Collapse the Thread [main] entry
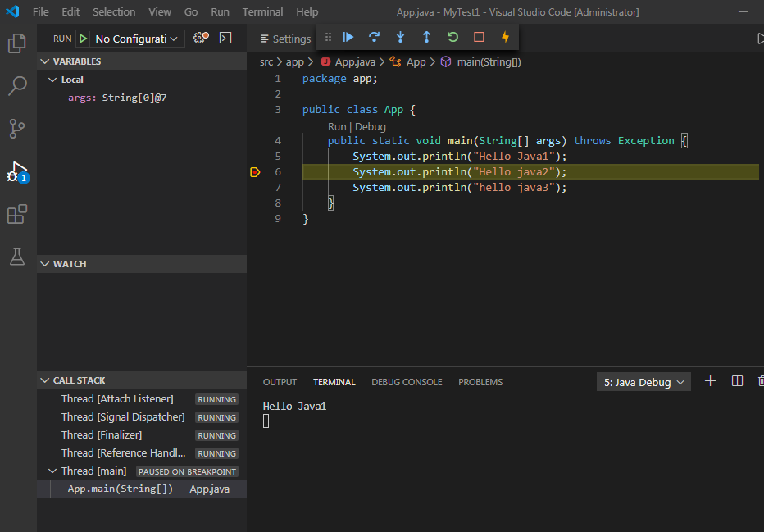Viewport: 764px width, 532px height. point(52,471)
